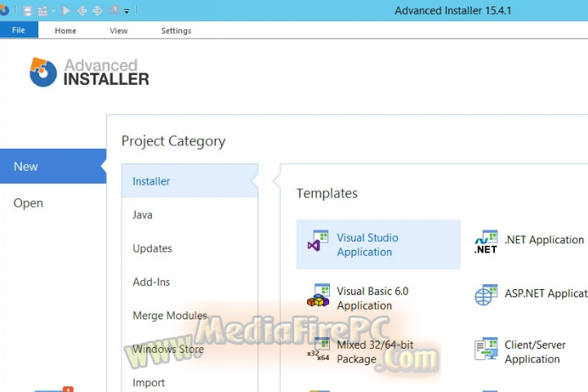Switch to the View ribbon tab
The height and width of the screenshot is (392, 588).
118,31
